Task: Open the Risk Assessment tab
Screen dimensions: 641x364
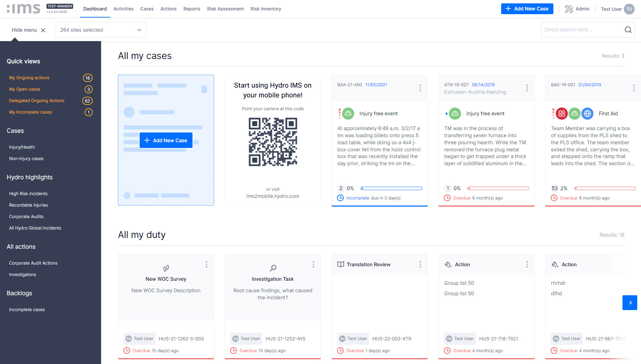Action: 225,9
